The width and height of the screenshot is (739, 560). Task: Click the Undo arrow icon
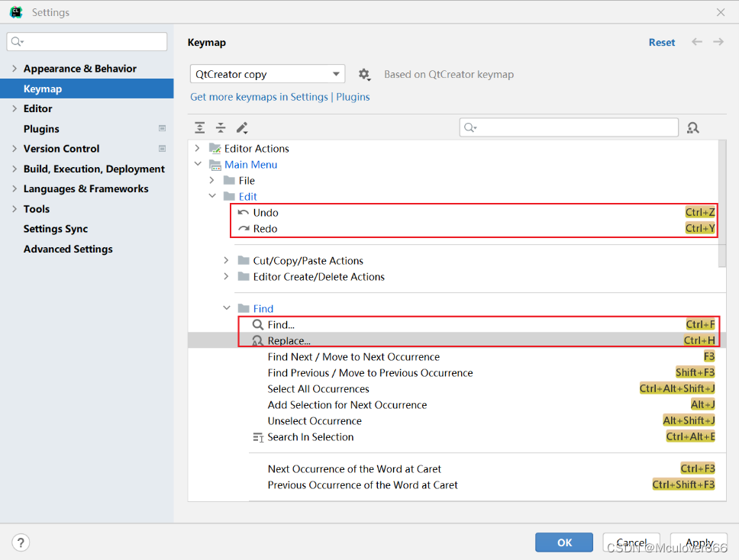pos(244,212)
